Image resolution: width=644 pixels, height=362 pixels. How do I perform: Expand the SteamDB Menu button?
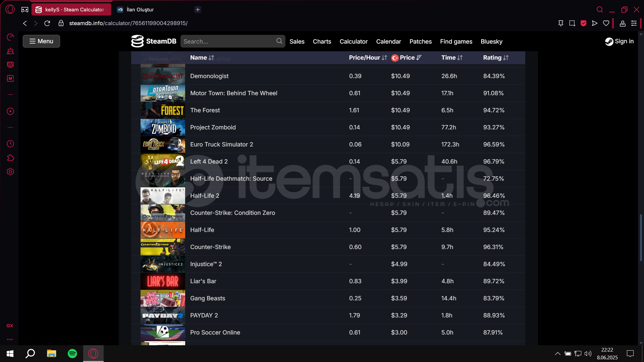pyautogui.click(x=41, y=41)
